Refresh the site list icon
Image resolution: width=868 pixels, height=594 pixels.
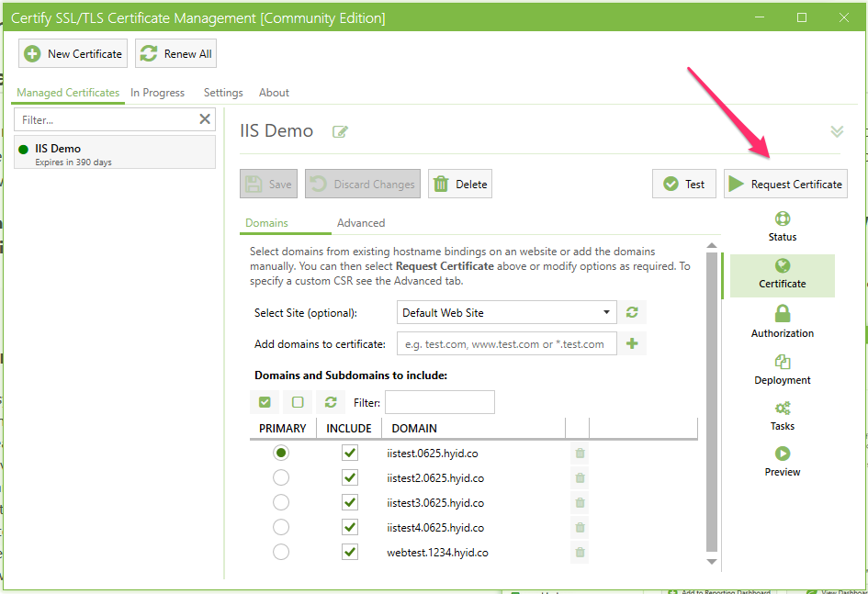coord(632,312)
